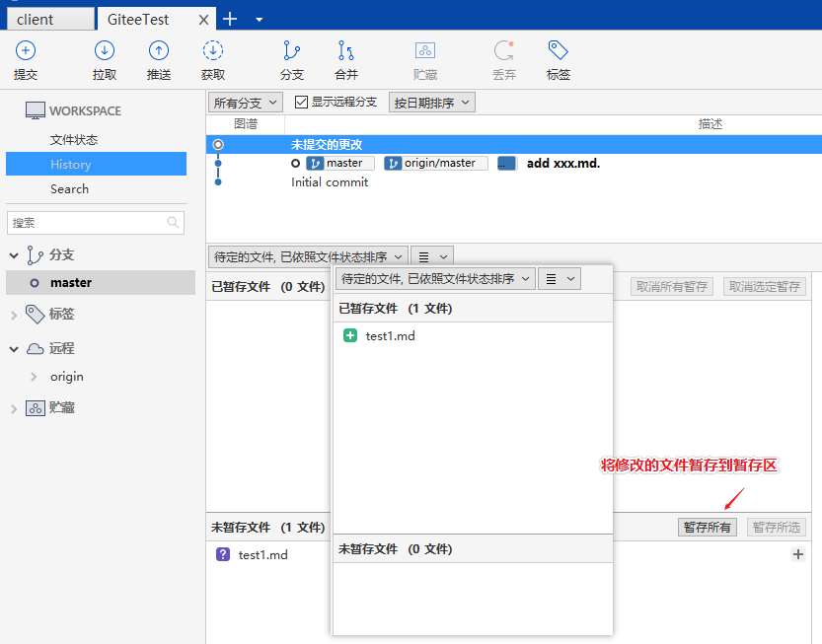Click the 搜索 input field
Screen dimensions: 822x644
coord(87,223)
